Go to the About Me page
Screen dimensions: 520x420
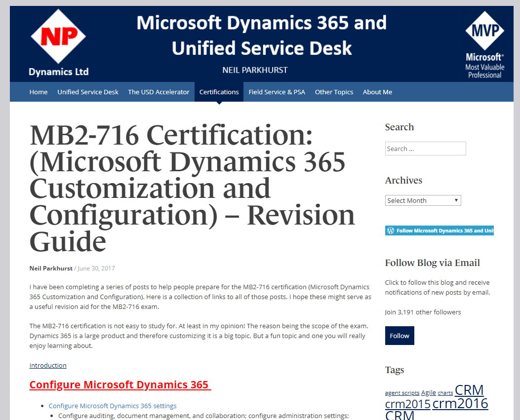(377, 92)
